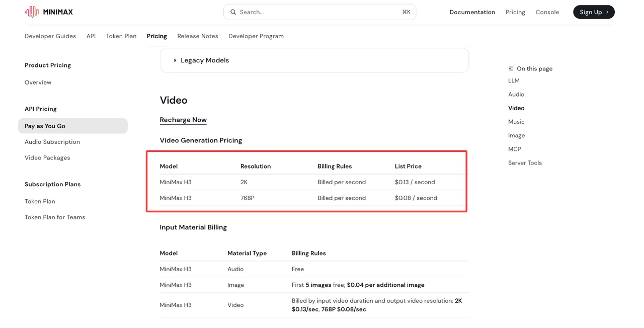
Task: Open the Pricing link in top header
Action: pos(515,12)
